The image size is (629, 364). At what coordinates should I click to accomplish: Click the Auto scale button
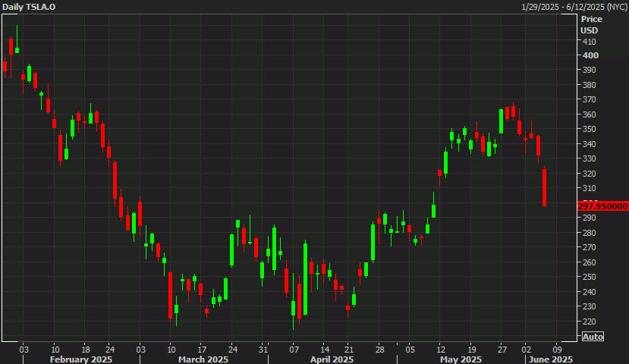tap(593, 337)
